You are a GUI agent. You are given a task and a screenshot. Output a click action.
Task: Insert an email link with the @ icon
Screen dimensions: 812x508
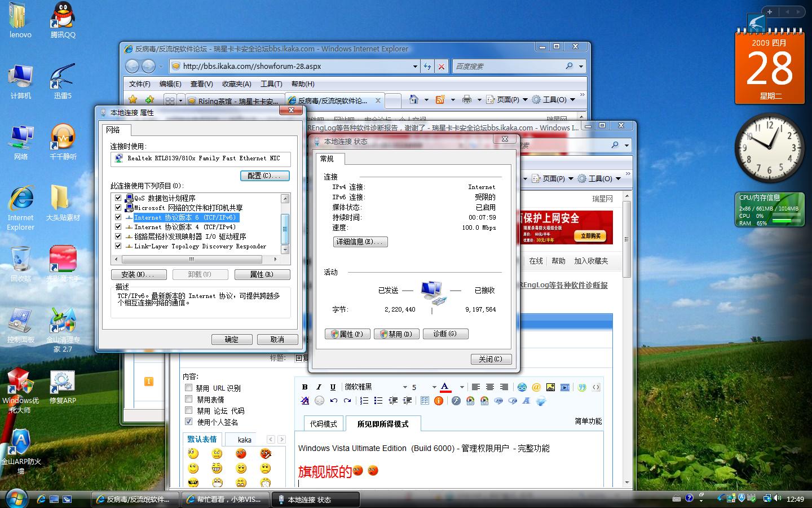pos(536,387)
